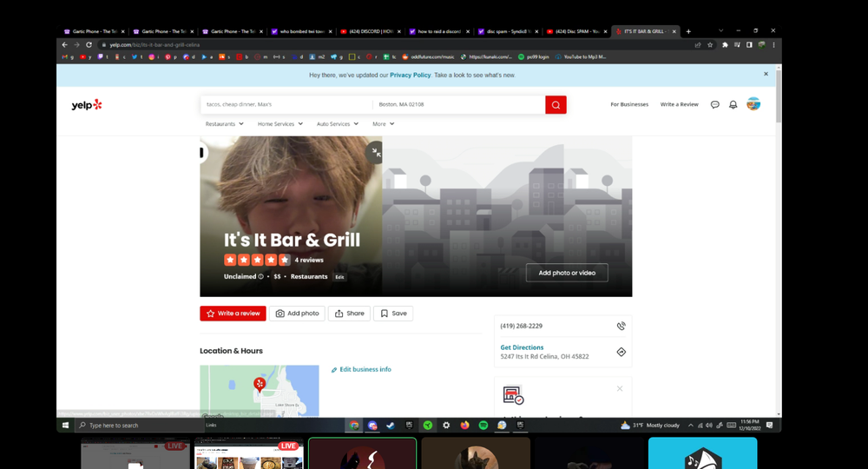Click the directions diamond icon
The width and height of the screenshot is (868, 469).
[621, 352]
